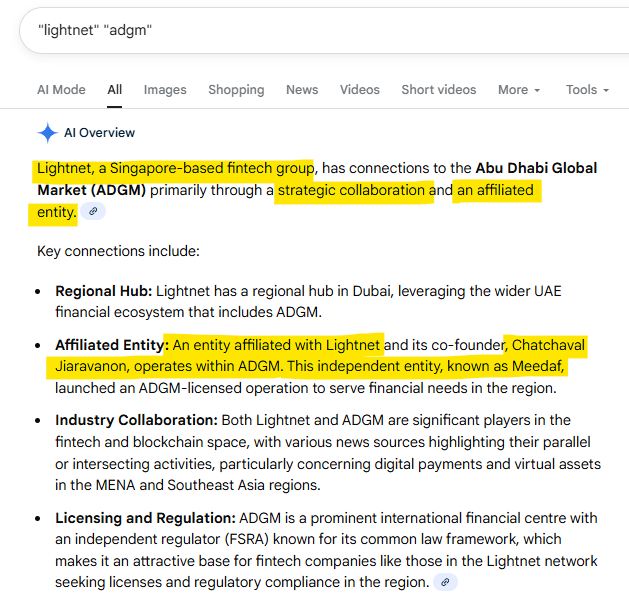This screenshot has width=629, height=601.
Task: Click the AI Overview sparkle icon
Action: coord(47,132)
